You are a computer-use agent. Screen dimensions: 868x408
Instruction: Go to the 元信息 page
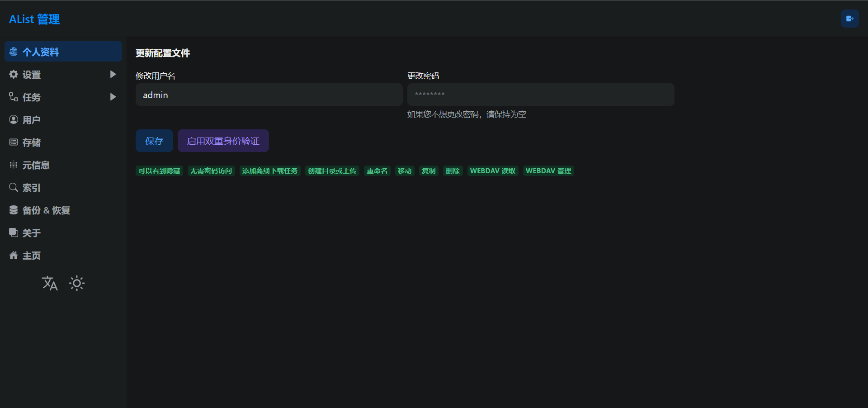(63, 165)
